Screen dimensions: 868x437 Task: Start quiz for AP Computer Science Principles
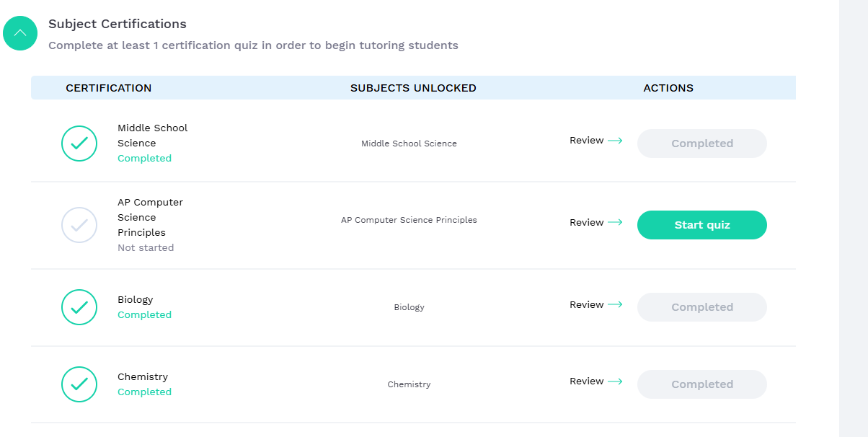tap(701, 225)
